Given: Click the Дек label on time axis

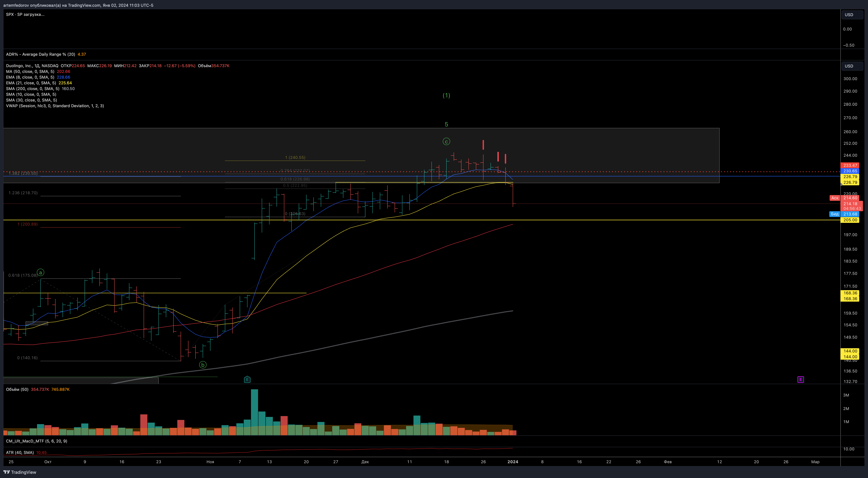Looking at the screenshot, I should [x=365, y=462].
